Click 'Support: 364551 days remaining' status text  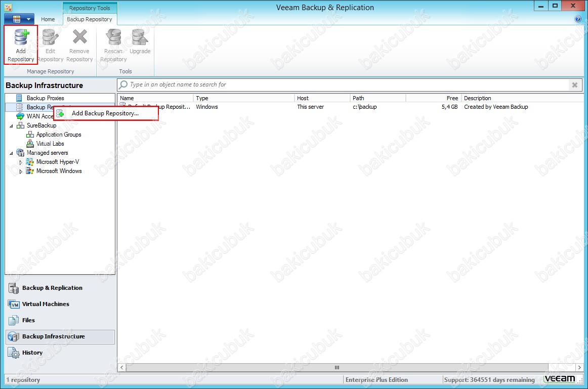489,379
